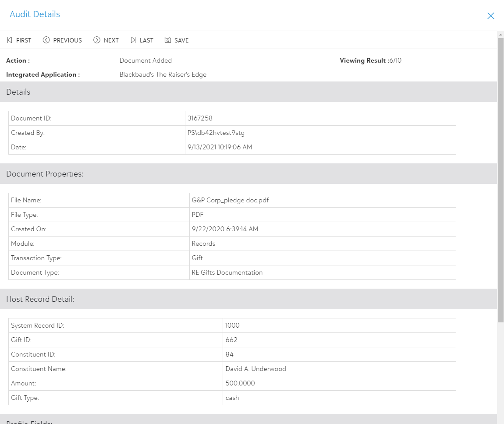Click SAVE label in toolbar
This screenshot has height=424, width=504.
181,40
